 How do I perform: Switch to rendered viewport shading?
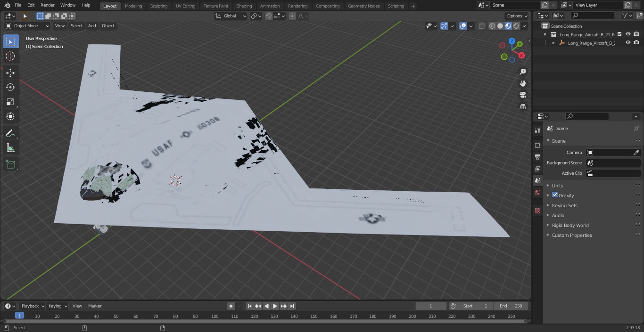tap(516, 26)
